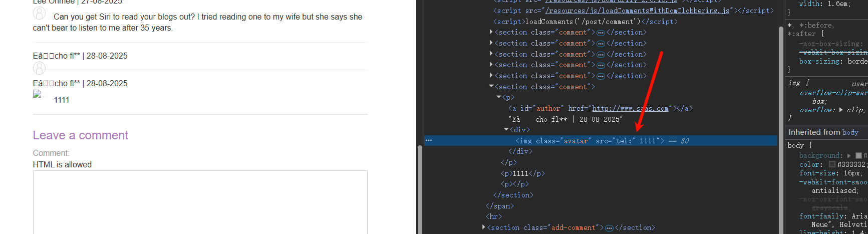Click ellipsis badge in add-comment section row
The image size is (868, 234).
point(609,228)
